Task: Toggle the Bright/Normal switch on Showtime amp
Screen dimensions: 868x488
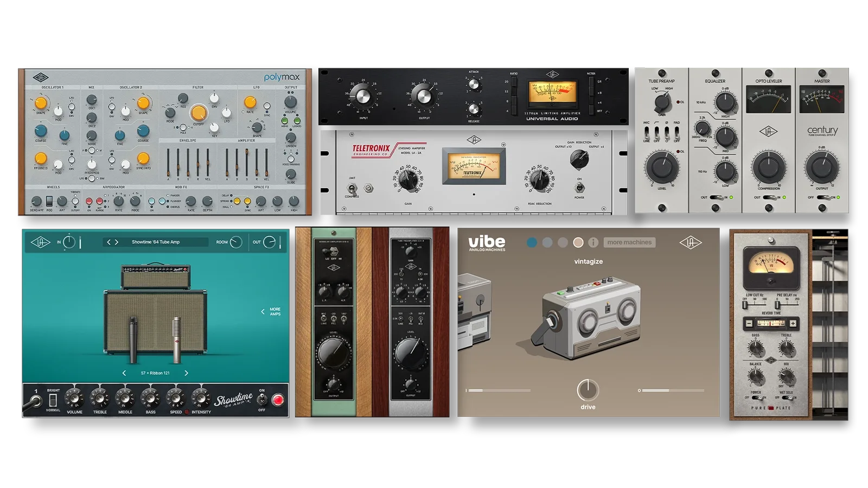Action: click(x=53, y=400)
